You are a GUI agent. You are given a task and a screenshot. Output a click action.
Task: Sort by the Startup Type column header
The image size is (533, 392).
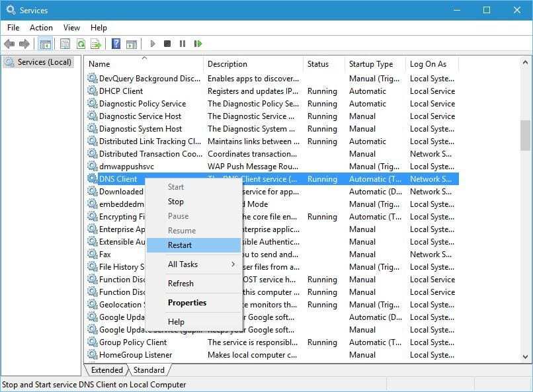click(375, 64)
